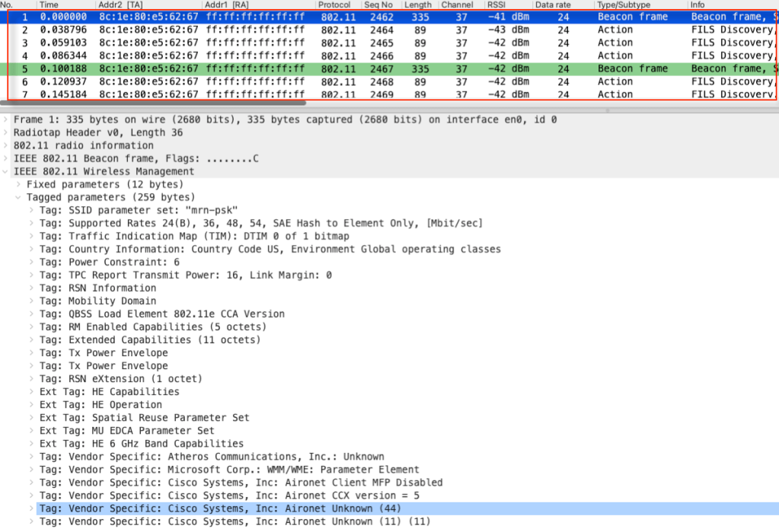The image size is (779, 532).
Task: Select packet 3 FILS Discovery row
Action: tap(381, 43)
